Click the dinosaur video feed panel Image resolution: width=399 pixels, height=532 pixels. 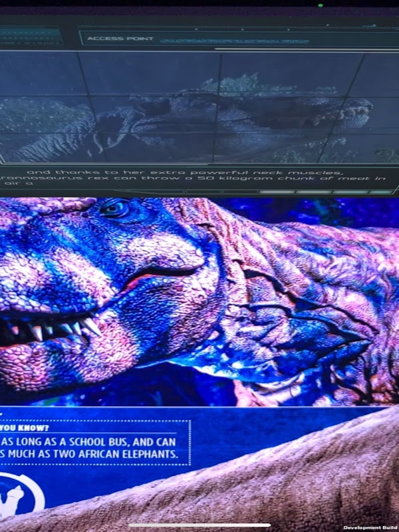(199, 108)
